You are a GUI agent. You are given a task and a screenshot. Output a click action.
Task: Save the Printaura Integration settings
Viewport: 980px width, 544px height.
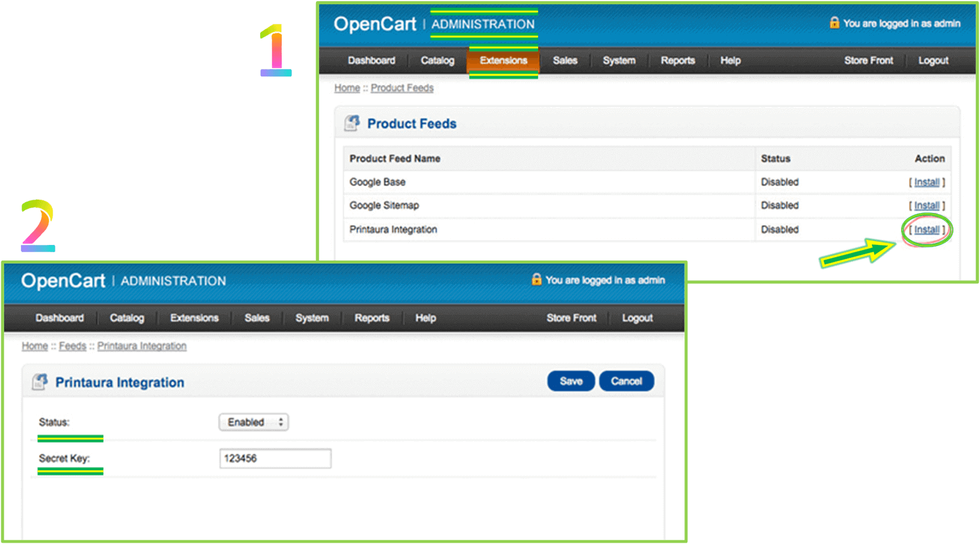(571, 381)
